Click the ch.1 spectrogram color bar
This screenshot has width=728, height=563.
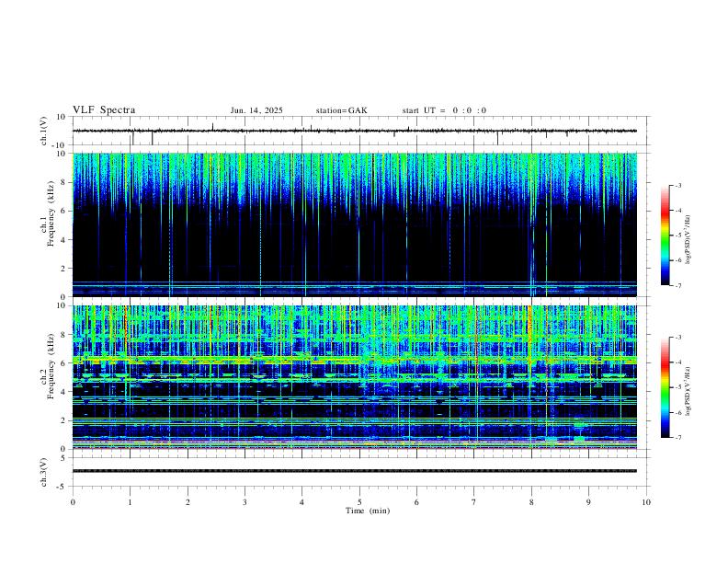(665, 235)
